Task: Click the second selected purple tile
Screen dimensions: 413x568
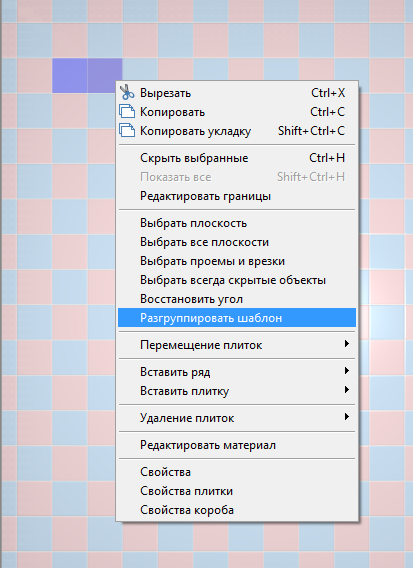Action: tap(103, 74)
